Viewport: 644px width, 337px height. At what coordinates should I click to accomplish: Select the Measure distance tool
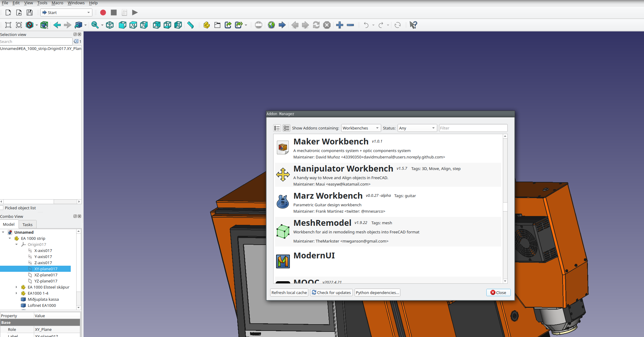pyautogui.click(x=191, y=25)
